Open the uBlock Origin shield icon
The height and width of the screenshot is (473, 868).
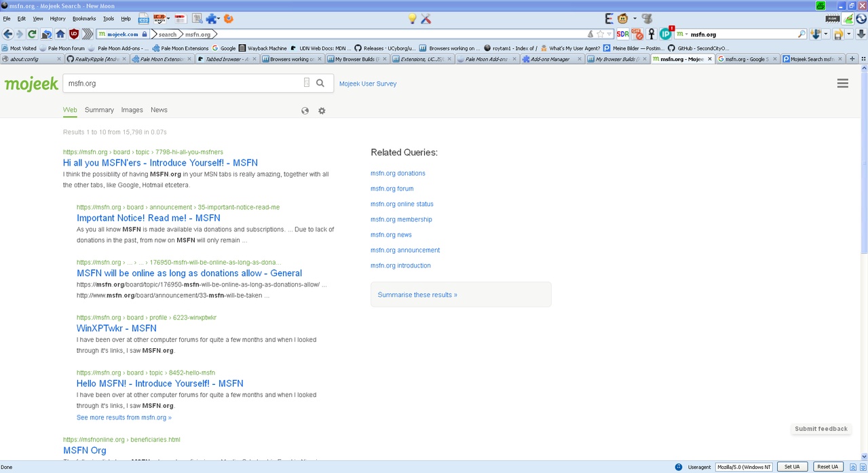tap(74, 34)
